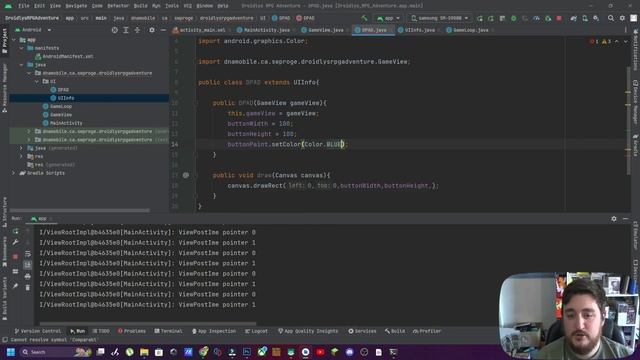Switch to UIInfo.java editor tab
Screen dimensions: 640x360
pos(419,30)
